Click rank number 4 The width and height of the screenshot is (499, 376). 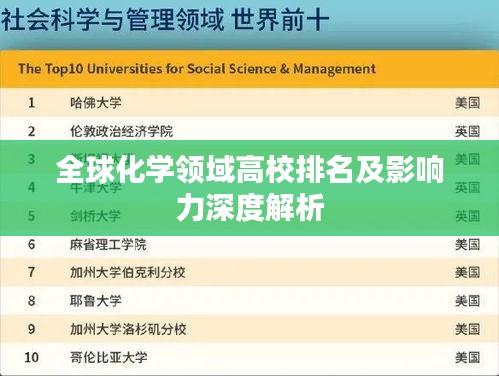32,187
